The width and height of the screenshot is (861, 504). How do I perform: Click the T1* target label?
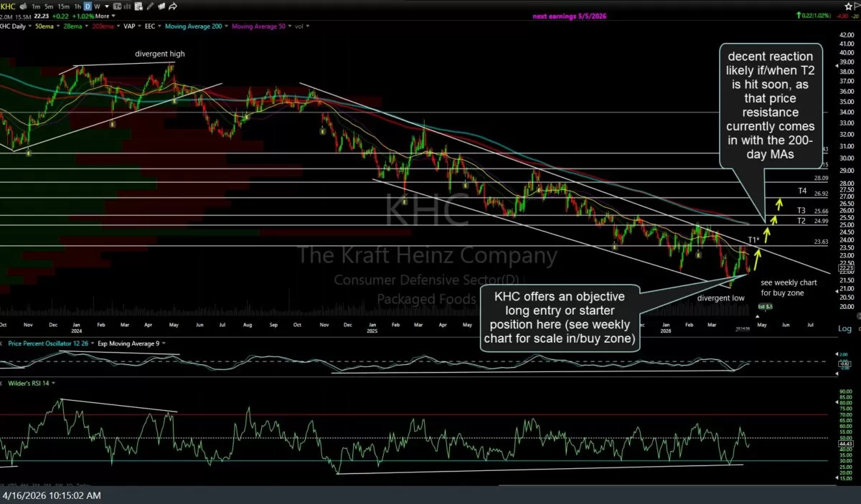(x=753, y=239)
